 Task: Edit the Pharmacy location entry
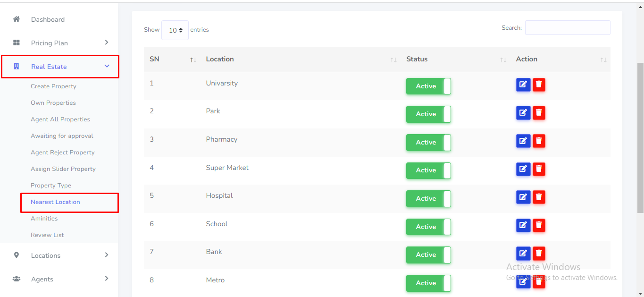[x=523, y=141]
